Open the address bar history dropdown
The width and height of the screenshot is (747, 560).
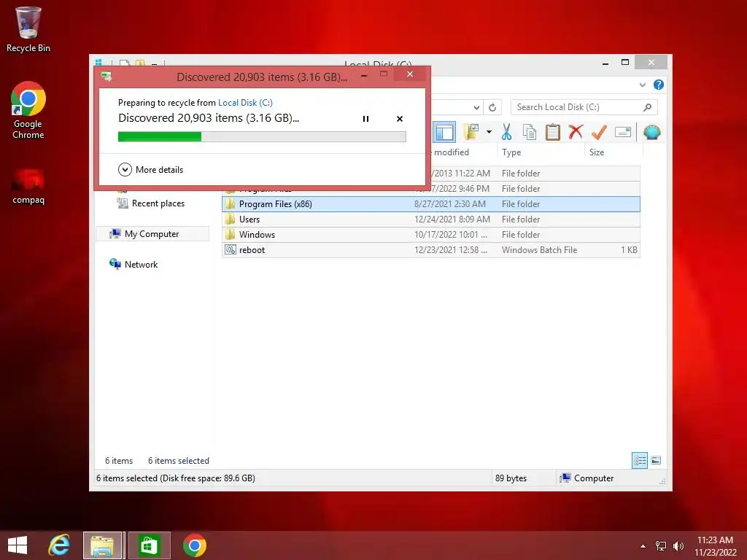click(x=476, y=107)
